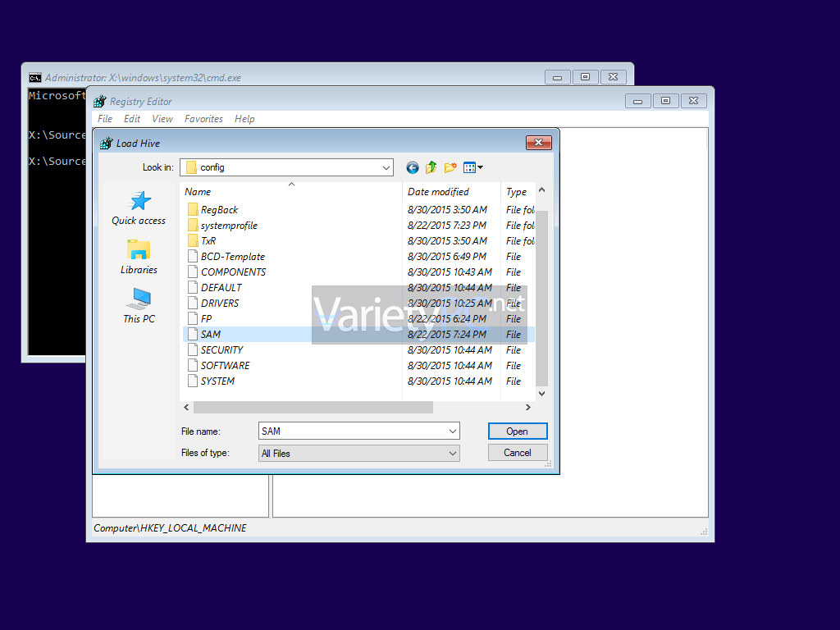The height and width of the screenshot is (630, 840).
Task: Open the Favorites menu in Registry Editor
Action: [203, 118]
